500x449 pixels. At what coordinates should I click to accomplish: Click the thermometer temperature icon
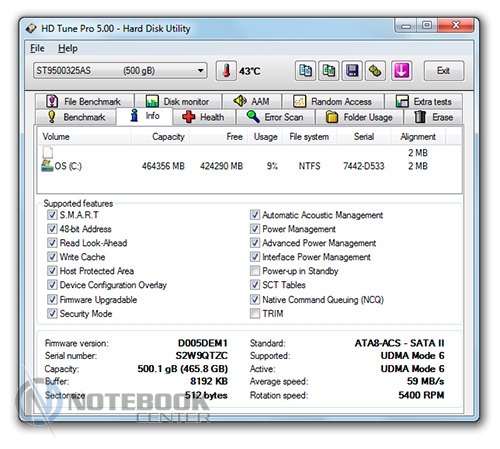tap(226, 71)
